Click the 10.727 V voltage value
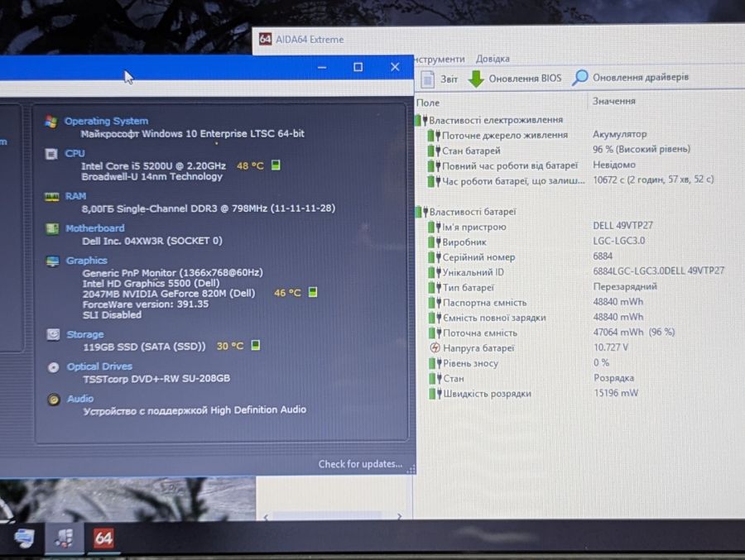This screenshot has height=560, width=745. 611,347
